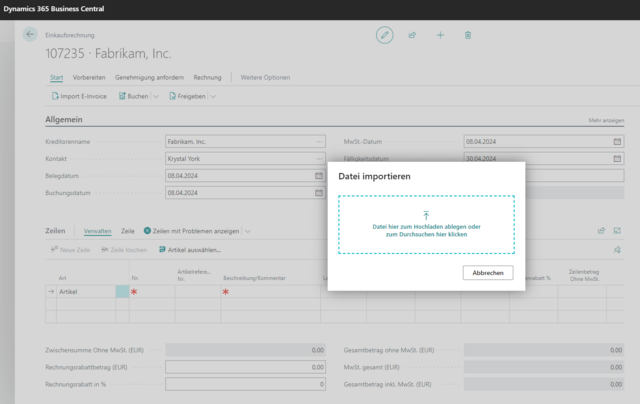This screenshot has height=404, width=640.
Task: Click the share icon beside the pencil
Action: tap(412, 35)
